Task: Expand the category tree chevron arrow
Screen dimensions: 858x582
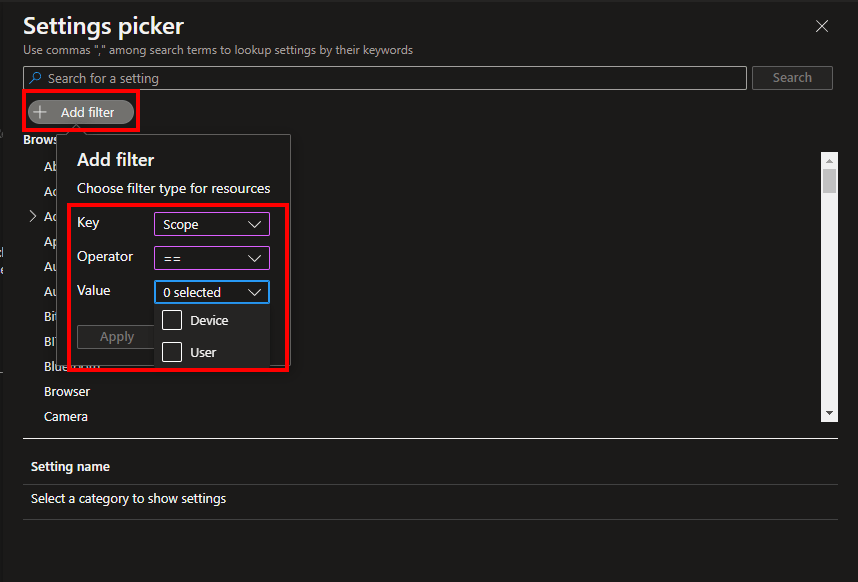Action: (x=32, y=216)
